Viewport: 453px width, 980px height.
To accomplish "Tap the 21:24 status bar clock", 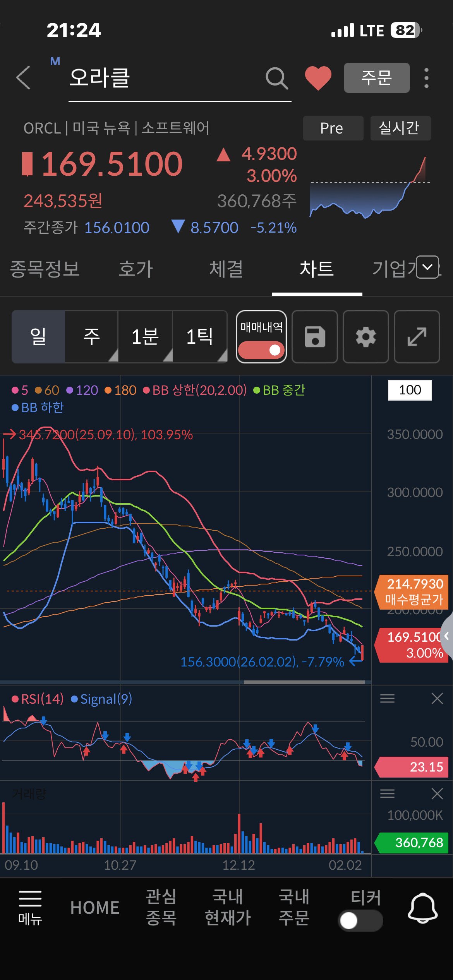I will click(74, 30).
